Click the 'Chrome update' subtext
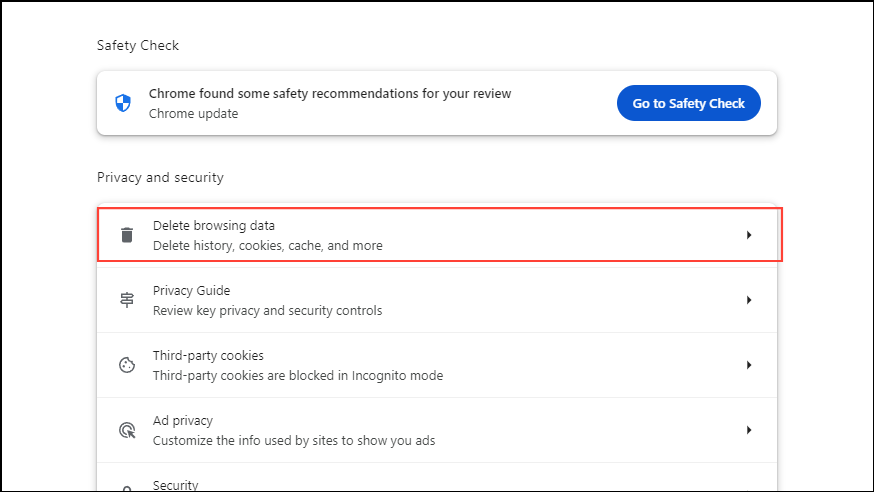874x492 pixels. (193, 113)
